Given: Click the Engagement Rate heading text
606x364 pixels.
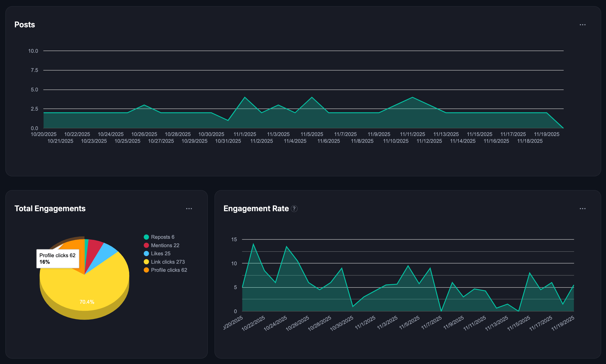Looking at the screenshot, I should tap(256, 209).
